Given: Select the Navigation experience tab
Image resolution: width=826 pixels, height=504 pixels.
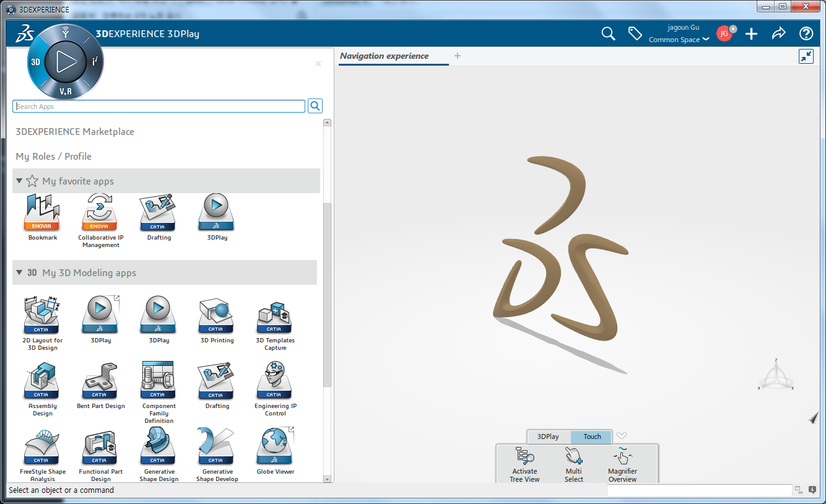Looking at the screenshot, I should click(385, 56).
